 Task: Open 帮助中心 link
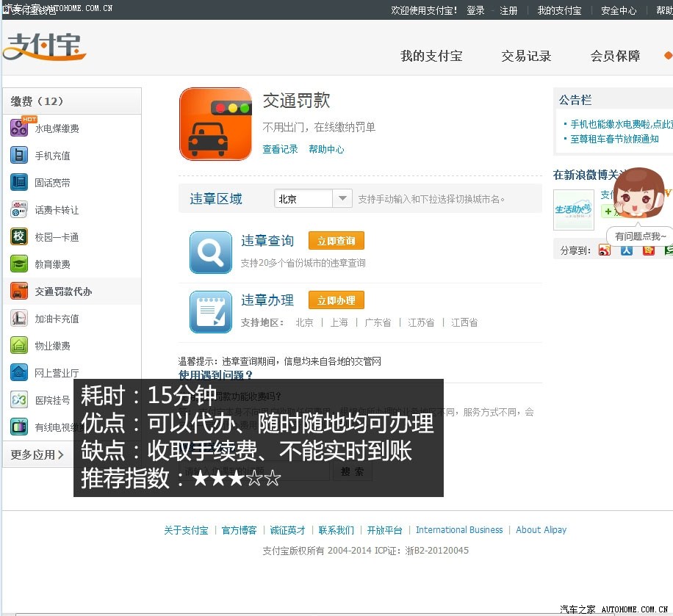pyautogui.click(x=327, y=149)
